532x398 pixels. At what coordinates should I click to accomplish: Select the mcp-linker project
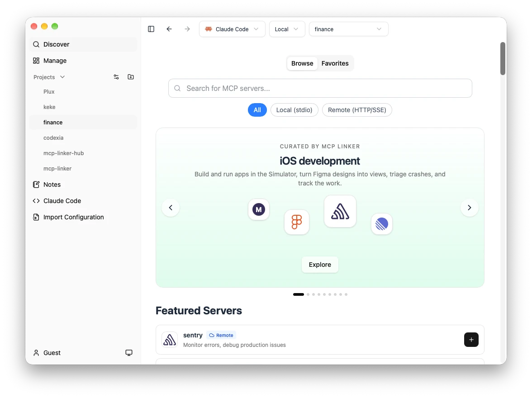(83, 169)
